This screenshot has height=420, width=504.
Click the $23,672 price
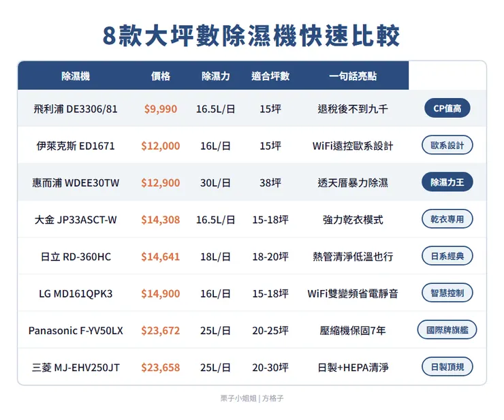pos(160,331)
